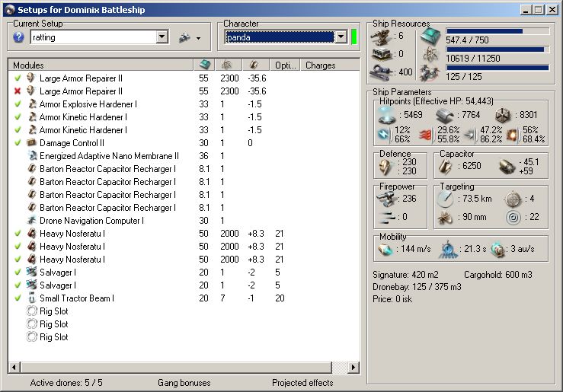
Task: Click Active drones 5 / 5 label
Action: [x=66, y=383]
